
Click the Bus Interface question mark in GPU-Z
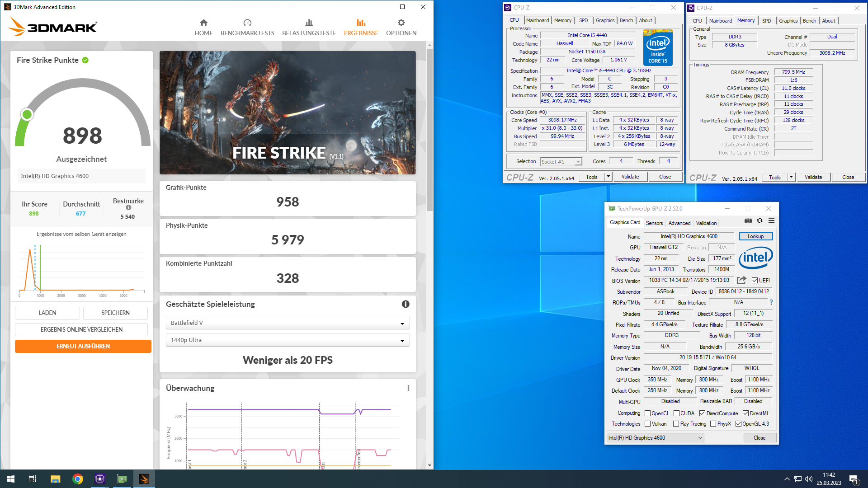click(771, 302)
